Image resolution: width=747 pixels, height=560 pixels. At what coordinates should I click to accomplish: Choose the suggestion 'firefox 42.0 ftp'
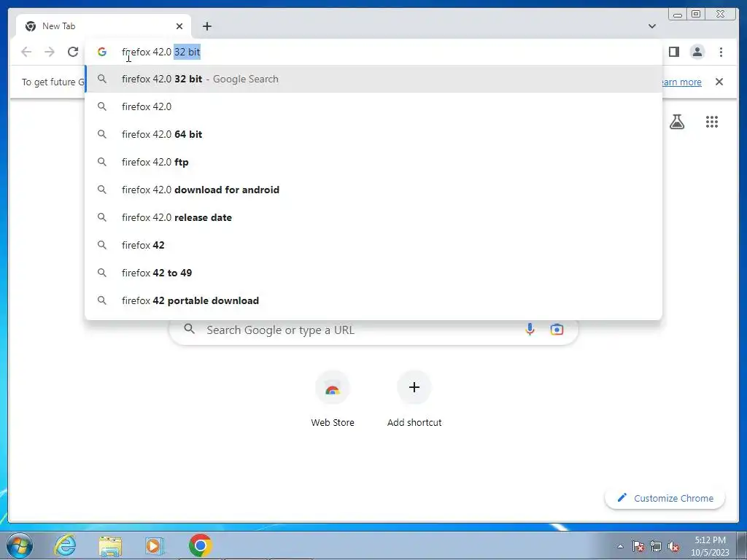click(373, 162)
